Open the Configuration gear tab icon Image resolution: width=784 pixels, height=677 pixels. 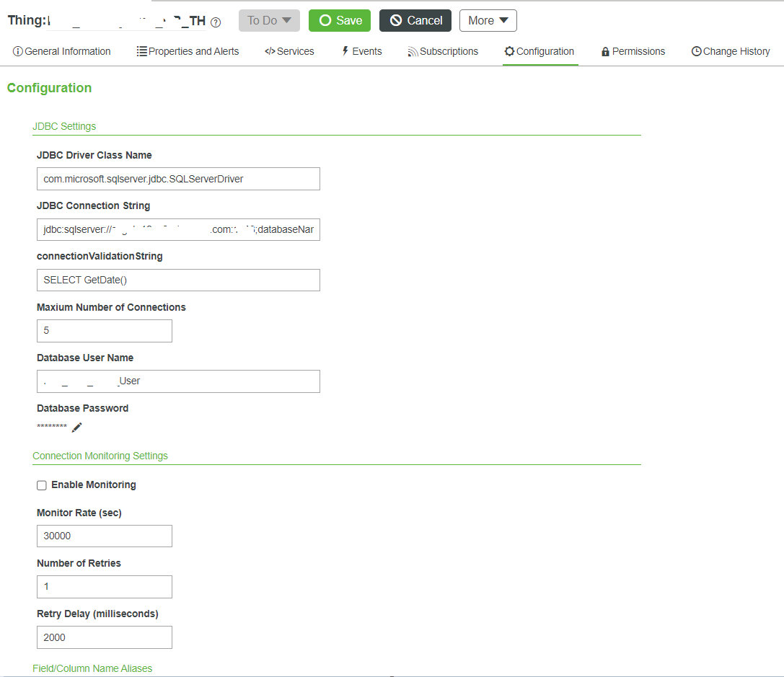511,51
